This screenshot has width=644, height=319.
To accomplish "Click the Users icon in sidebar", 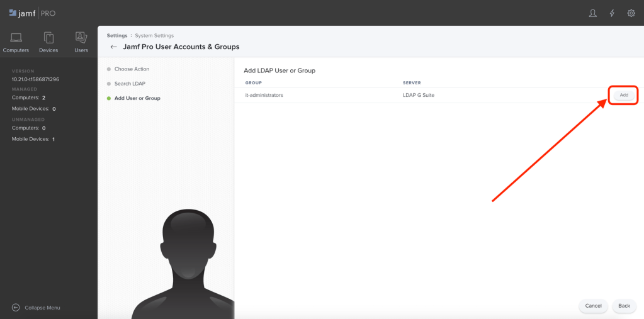I will tap(81, 38).
